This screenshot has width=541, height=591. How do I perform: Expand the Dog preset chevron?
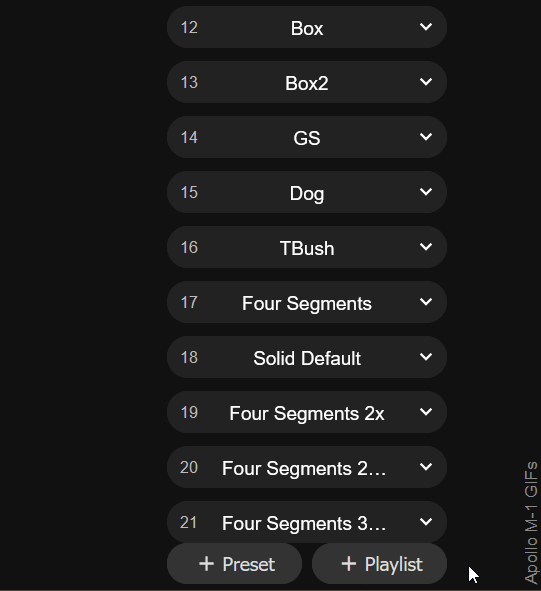point(426,192)
